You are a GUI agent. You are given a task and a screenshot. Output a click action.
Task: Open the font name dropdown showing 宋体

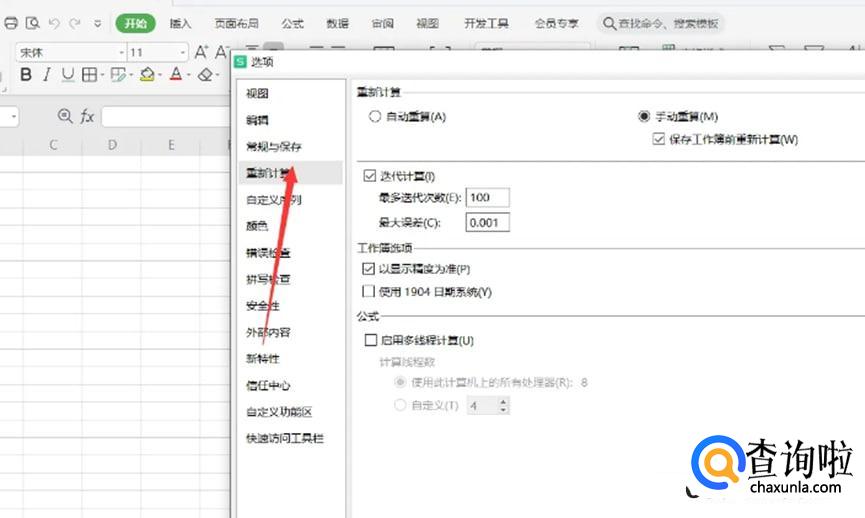click(x=121, y=53)
